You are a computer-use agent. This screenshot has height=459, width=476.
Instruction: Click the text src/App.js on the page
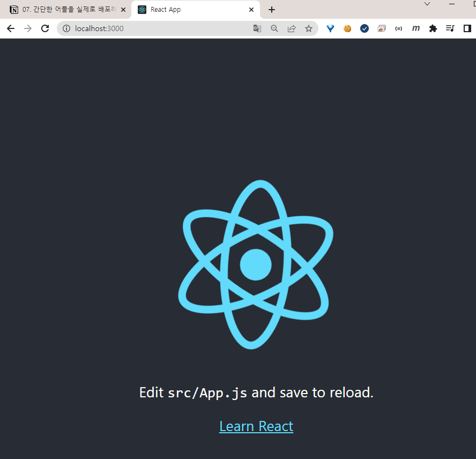click(x=207, y=393)
